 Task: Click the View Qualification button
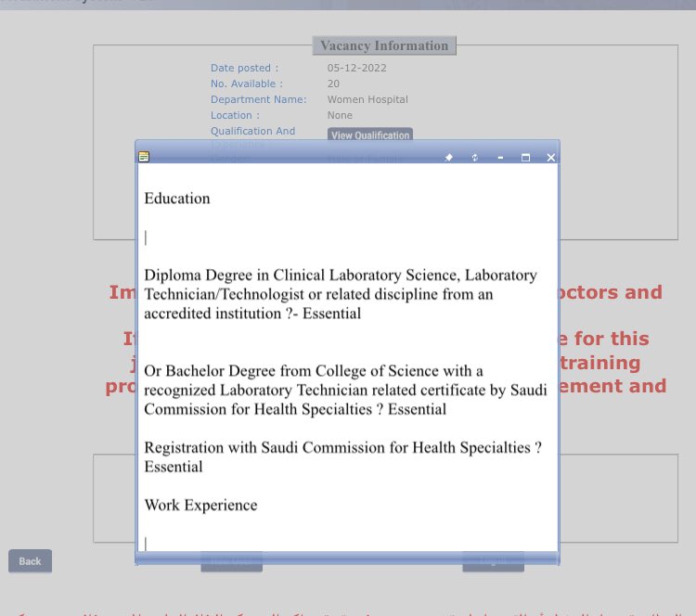click(x=370, y=135)
